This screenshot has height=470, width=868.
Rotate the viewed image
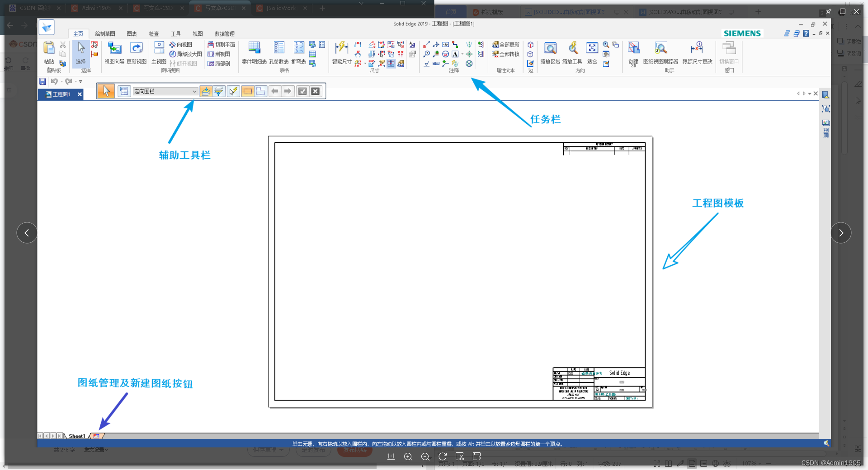[x=443, y=456]
